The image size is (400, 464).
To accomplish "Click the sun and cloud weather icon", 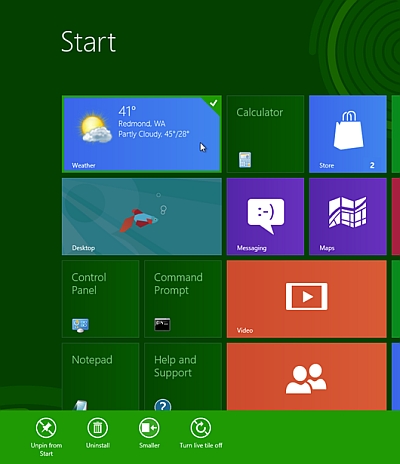I will coord(95,129).
